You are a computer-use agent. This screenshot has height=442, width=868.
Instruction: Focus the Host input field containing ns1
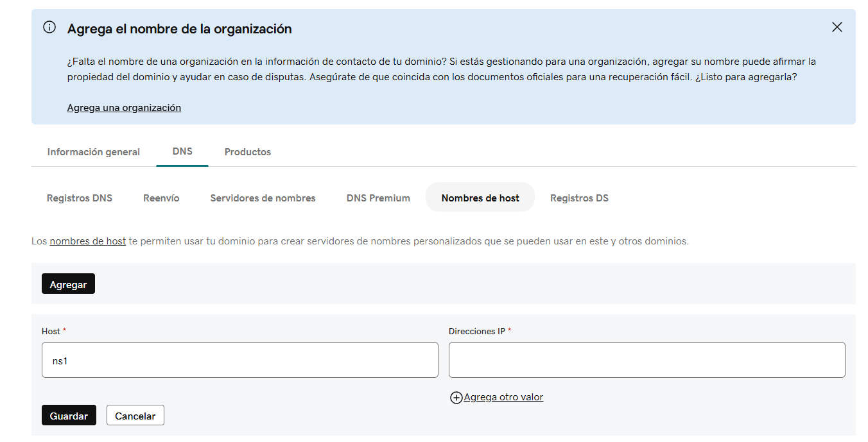point(239,360)
